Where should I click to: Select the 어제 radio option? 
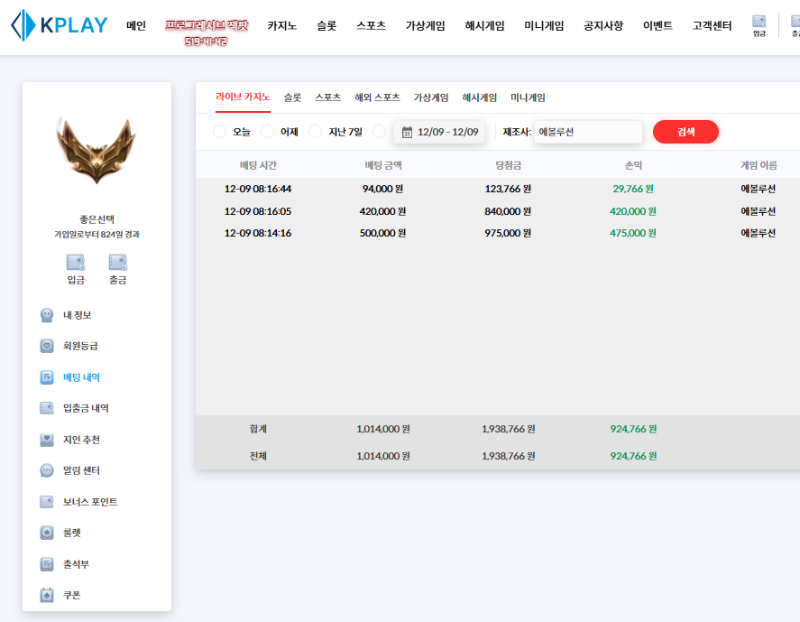pos(268,132)
